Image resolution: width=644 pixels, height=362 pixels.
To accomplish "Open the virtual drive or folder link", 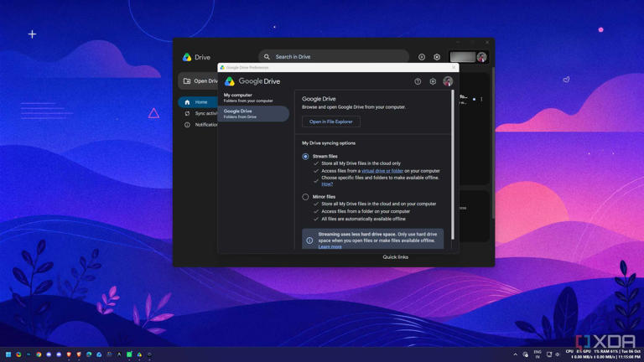I will click(382, 171).
